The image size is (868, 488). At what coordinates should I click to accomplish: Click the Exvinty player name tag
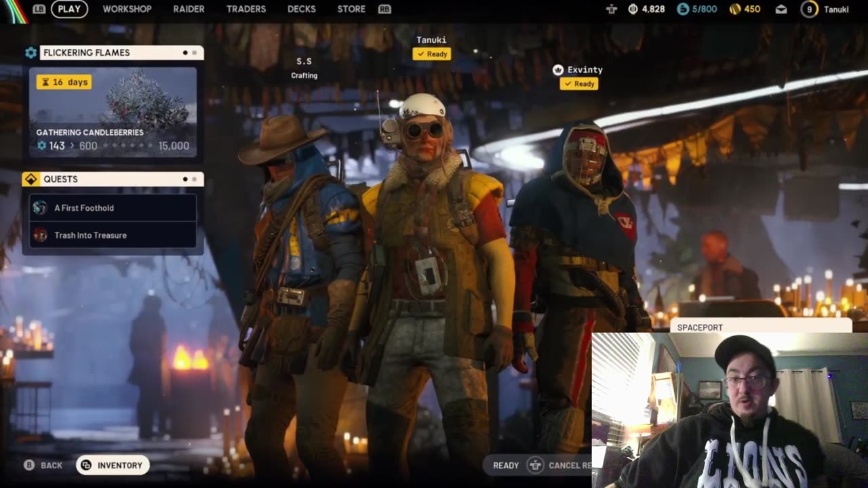coord(585,70)
